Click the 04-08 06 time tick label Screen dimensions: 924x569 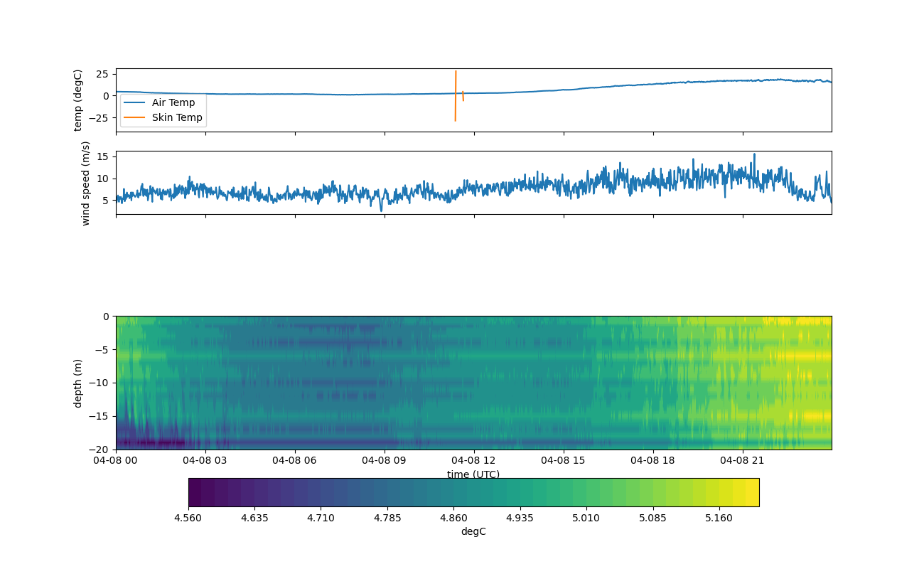[x=295, y=460]
